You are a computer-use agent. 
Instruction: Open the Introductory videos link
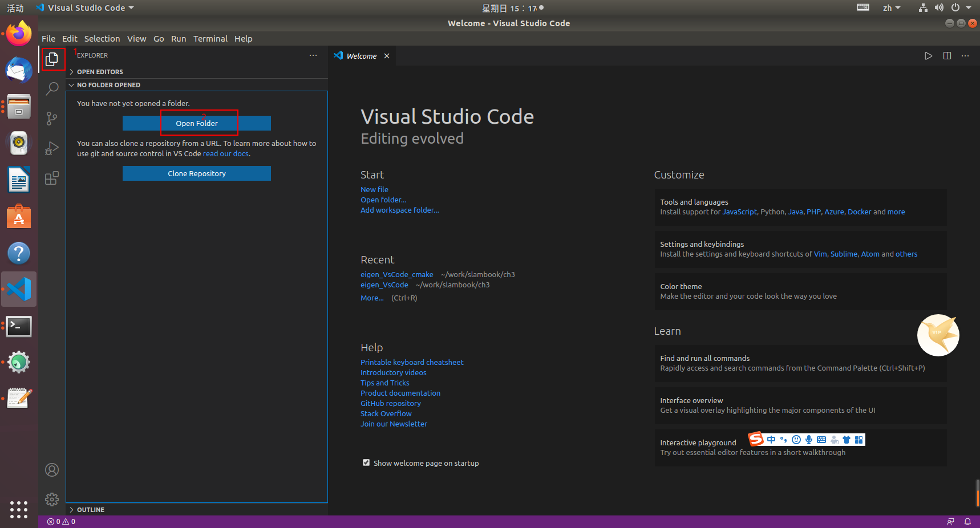[x=394, y=372]
